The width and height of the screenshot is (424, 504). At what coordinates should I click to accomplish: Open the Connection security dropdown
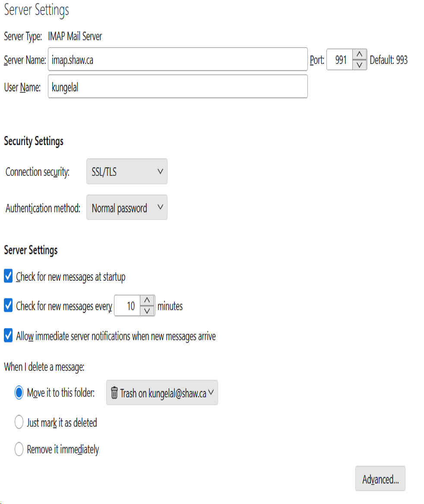pyautogui.click(x=127, y=172)
